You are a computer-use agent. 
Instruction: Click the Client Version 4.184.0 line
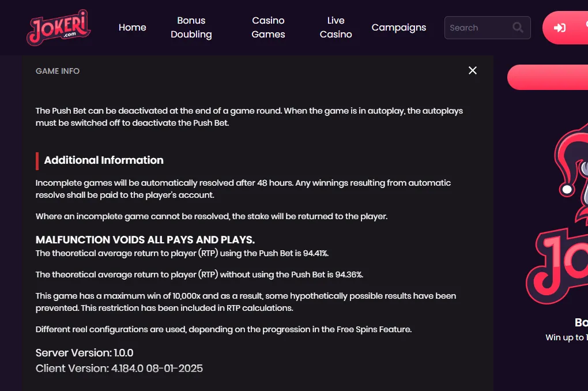pyautogui.click(x=119, y=368)
